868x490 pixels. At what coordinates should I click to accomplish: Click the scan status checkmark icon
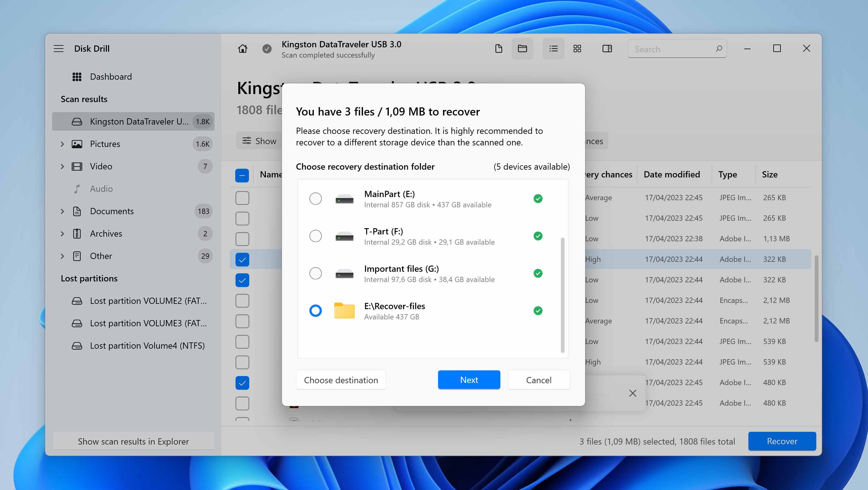click(266, 49)
